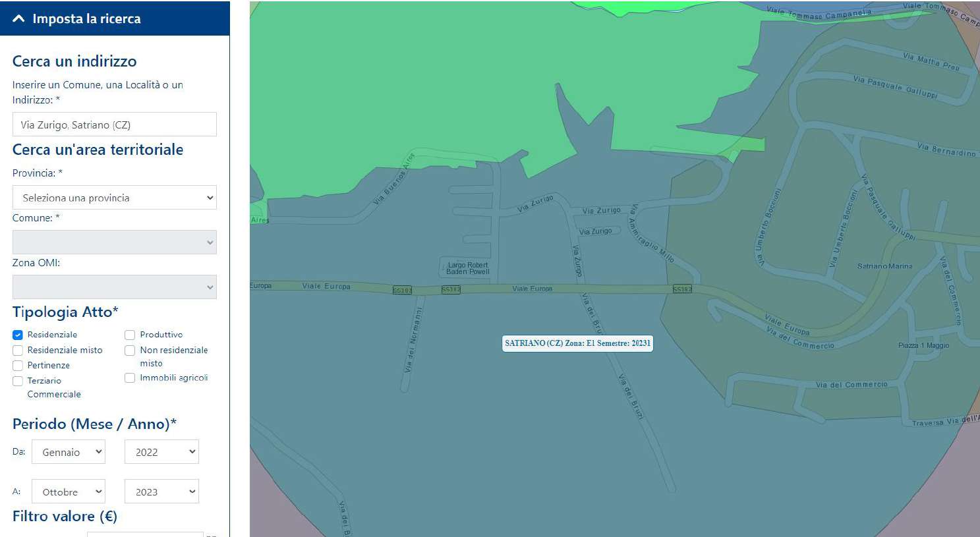
Task: Uncheck the Residenziale checkbox
Action: pyautogui.click(x=18, y=335)
